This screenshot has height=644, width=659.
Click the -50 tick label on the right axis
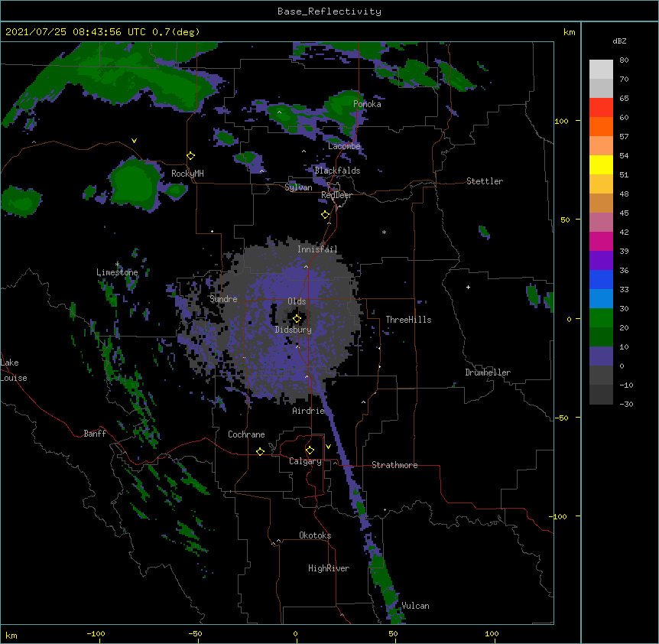[561, 418]
